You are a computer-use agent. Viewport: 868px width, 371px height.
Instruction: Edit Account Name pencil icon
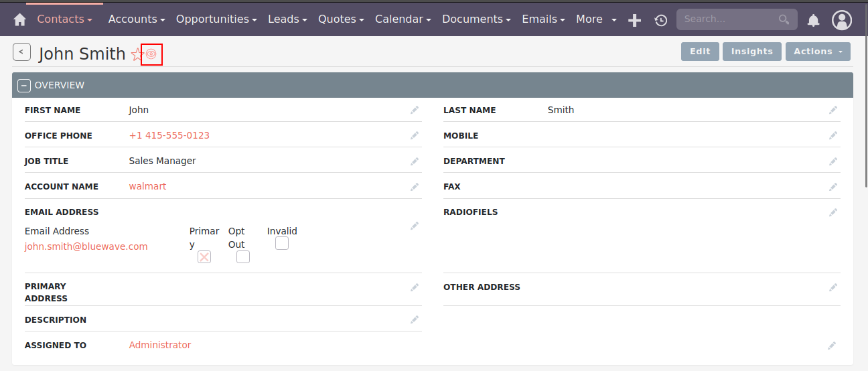415,186
